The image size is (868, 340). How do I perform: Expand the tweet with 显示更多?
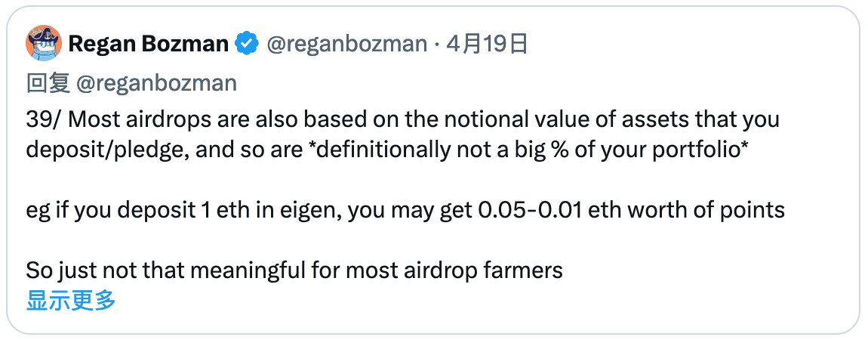(71, 300)
